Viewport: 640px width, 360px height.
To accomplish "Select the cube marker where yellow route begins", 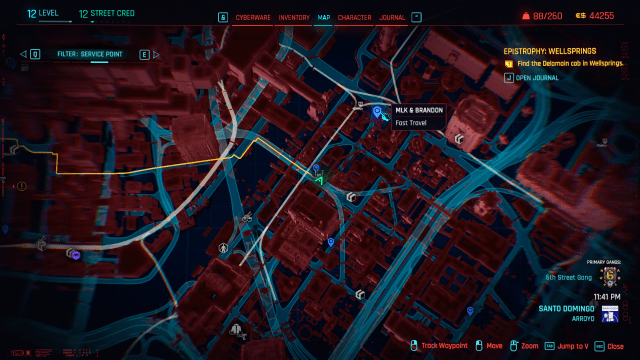I will click(x=14, y=149).
